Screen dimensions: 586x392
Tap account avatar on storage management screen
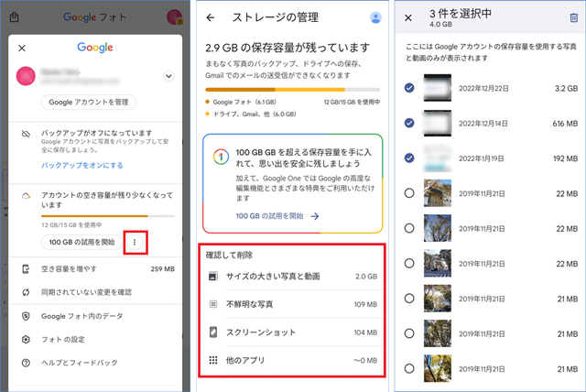(x=375, y=17)
